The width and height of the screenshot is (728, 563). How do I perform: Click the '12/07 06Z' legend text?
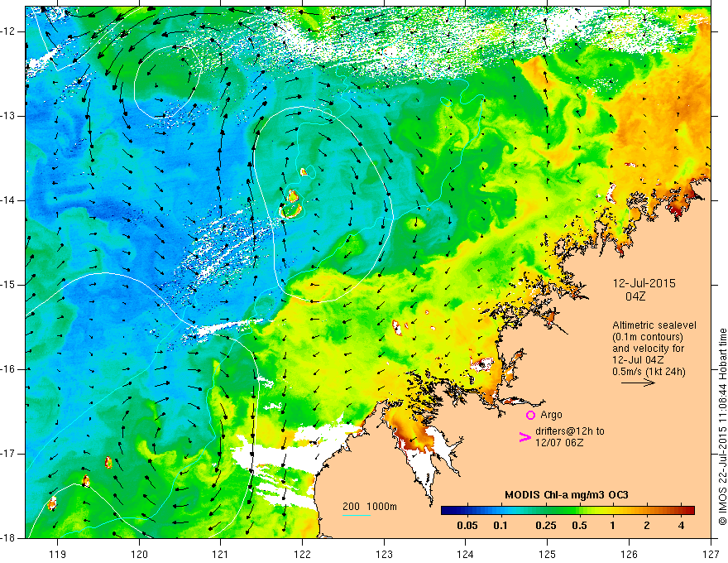(559, 443)
